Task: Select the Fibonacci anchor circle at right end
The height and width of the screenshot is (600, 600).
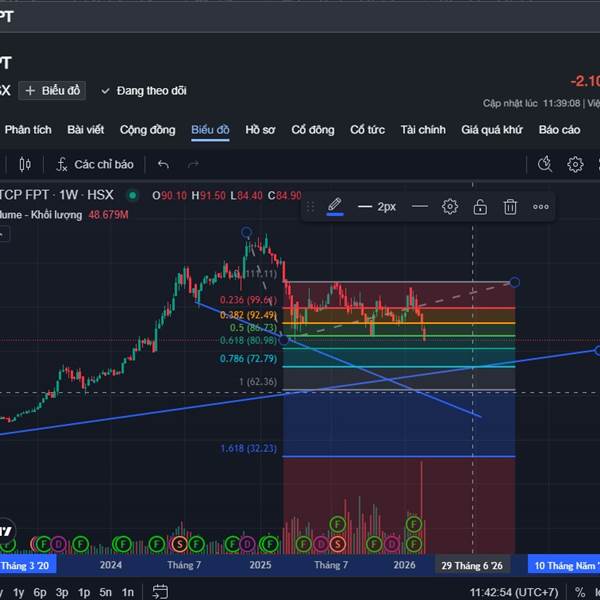Action: tap(515, 282)
